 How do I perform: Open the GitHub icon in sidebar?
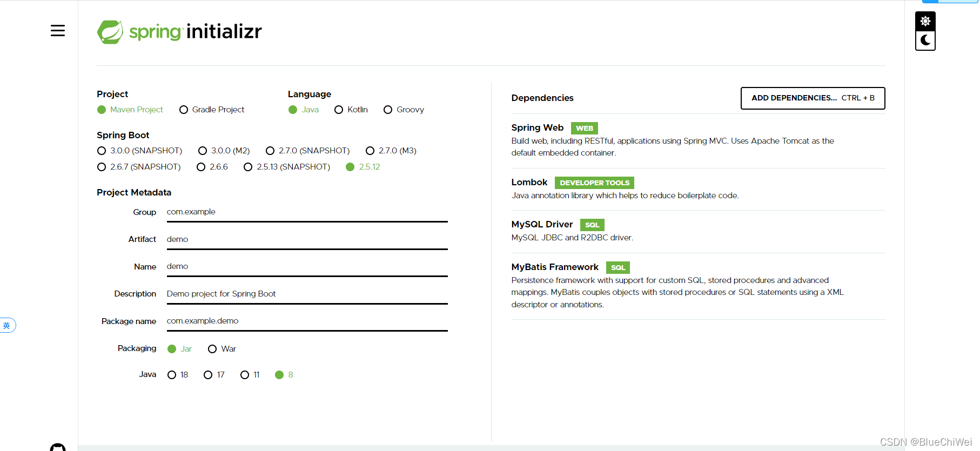coord(58,447)
